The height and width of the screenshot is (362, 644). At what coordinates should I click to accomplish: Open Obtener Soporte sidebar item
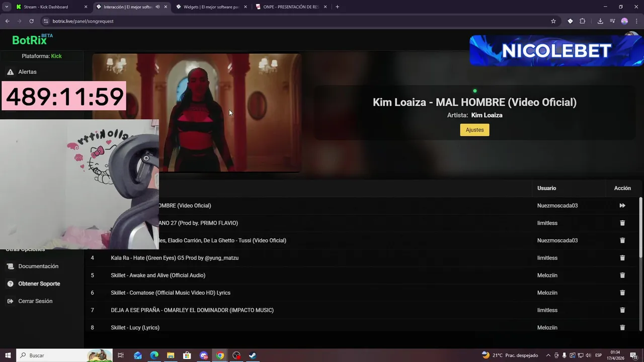coord(39,284)
